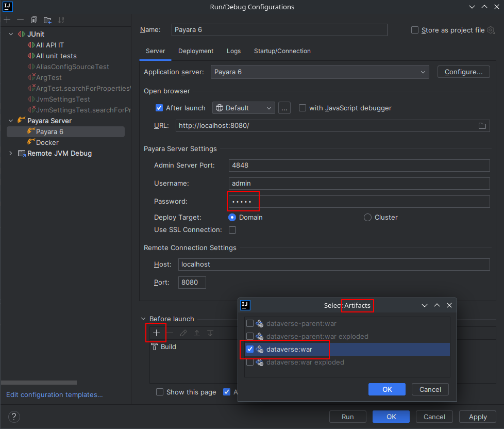Toggle Use SSL Connection

pos(232,229)
